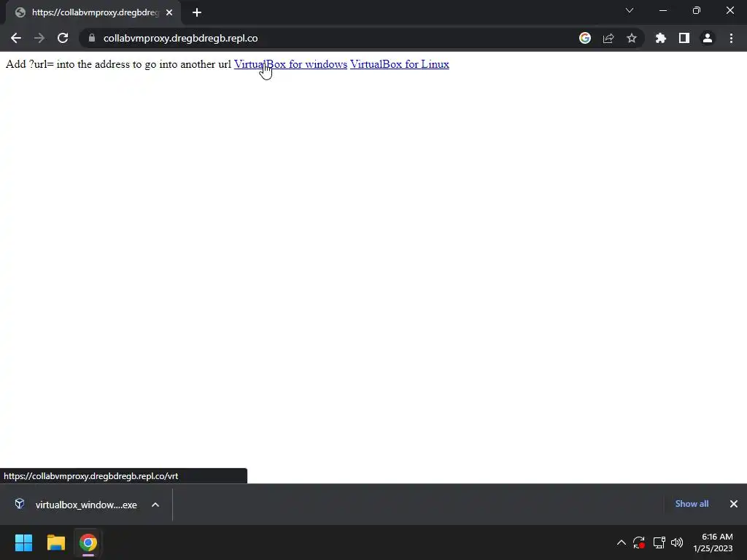Image resolution: width=747 pixels, height=560 pixels.
Task: Click Show all downloads
Action: (692, 504)
